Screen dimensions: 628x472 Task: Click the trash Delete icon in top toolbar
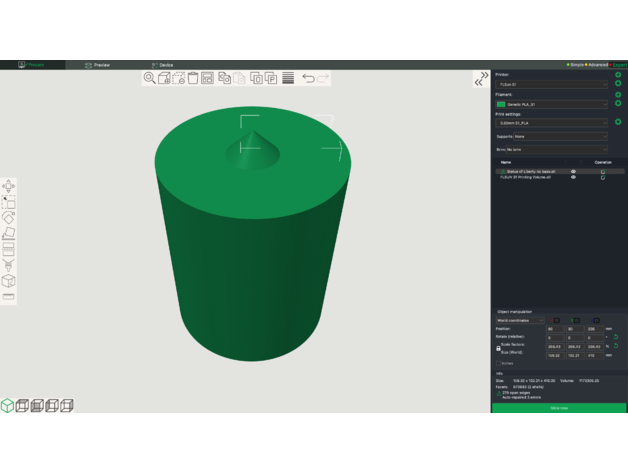pos(192,78)
